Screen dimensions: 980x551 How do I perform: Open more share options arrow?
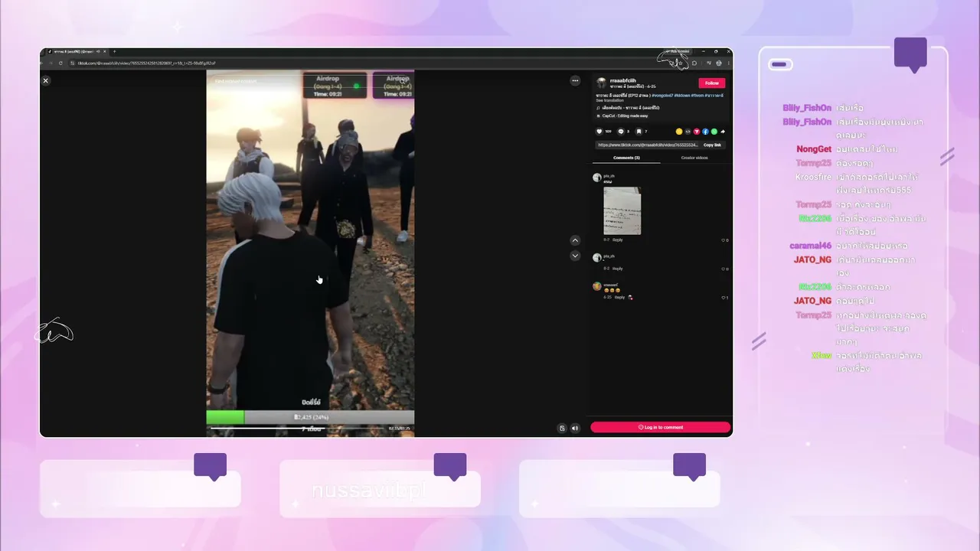723,132
